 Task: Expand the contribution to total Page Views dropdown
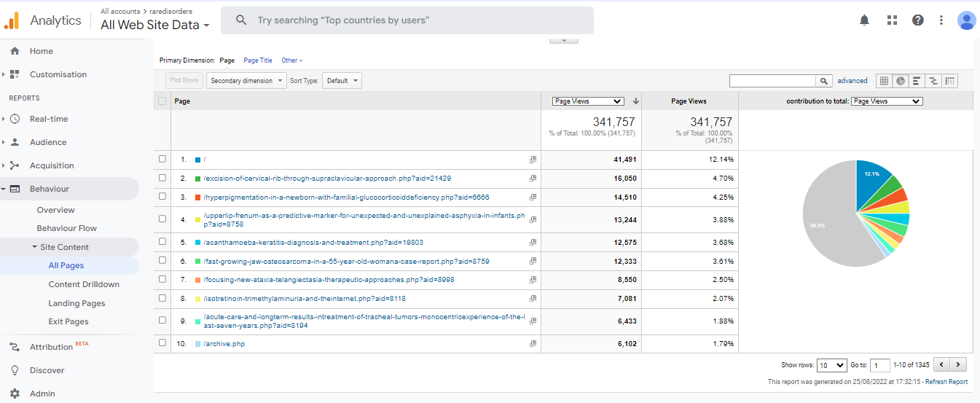point(886,101)
